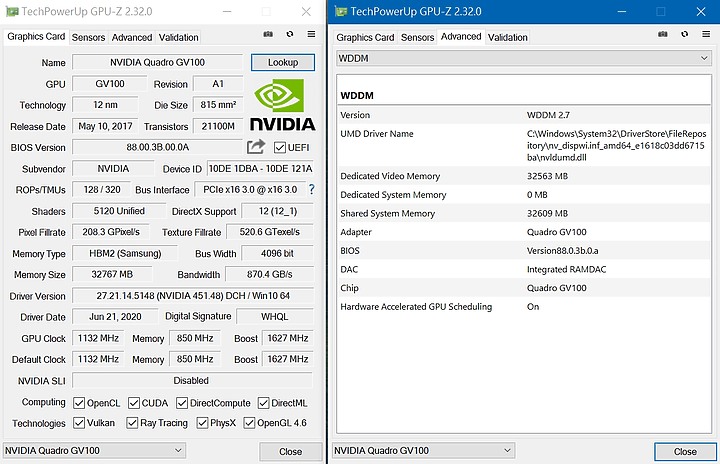
Task: Click the BIOS Version field 88.00.3B.00.0A
Action: click(x=158, y=147)
